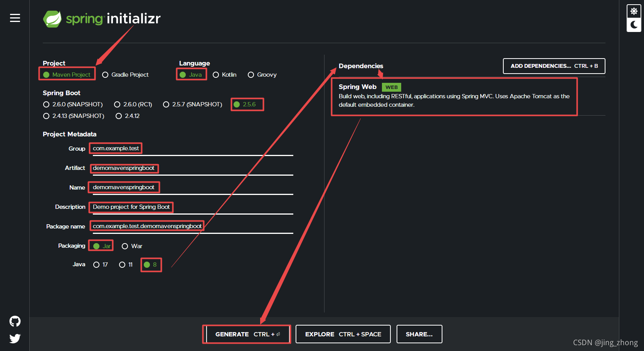The image size is (644, 351).
Task: Click the Add Dependencies button
Action: click(554, 66)
